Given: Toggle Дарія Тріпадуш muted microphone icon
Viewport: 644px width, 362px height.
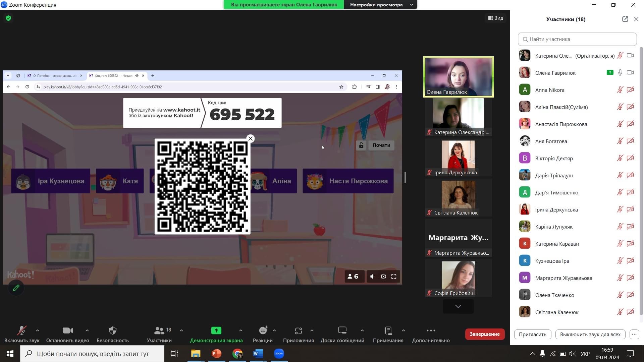Looking at the screenshot, I should [x=620, y=175].
